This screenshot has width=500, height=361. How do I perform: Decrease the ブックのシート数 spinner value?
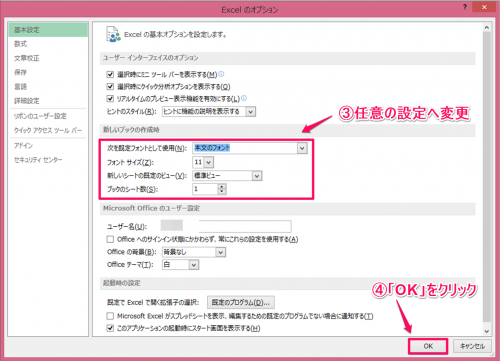[x=222, y=192]
